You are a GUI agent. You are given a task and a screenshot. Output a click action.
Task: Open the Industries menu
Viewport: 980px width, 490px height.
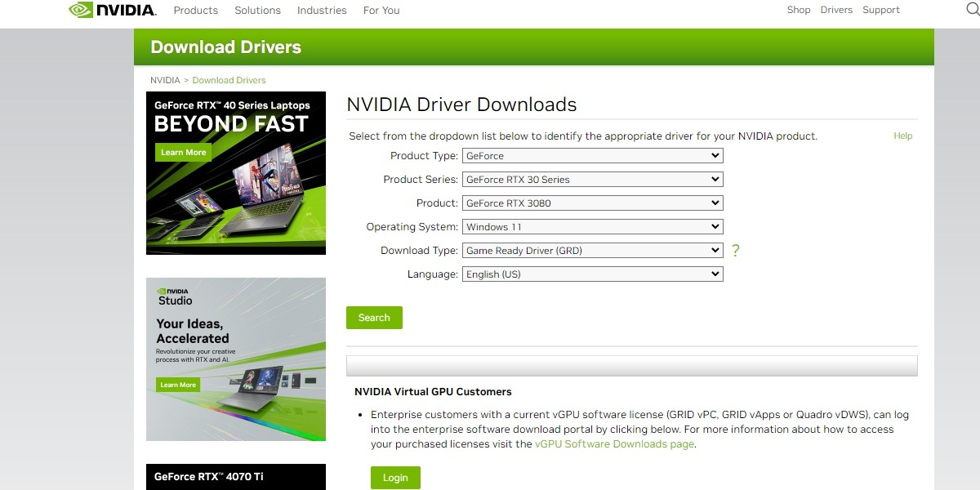click(x=322, y=10)
